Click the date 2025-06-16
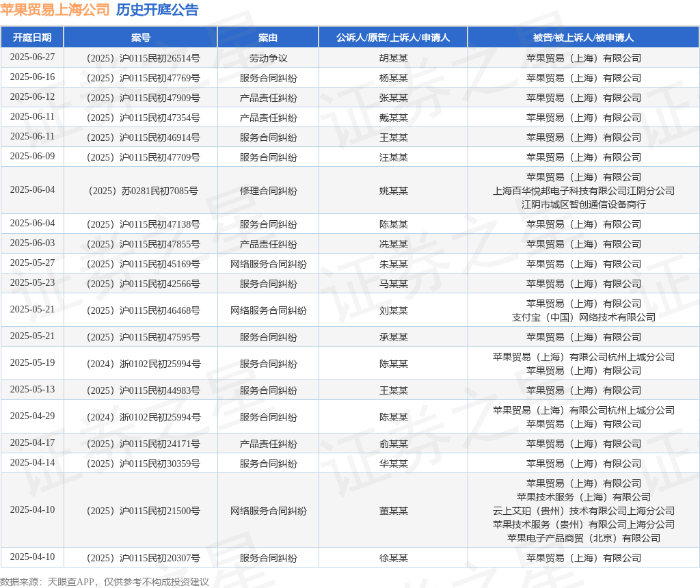The width and height of the screenshot is (700, 588). [33, 77]
